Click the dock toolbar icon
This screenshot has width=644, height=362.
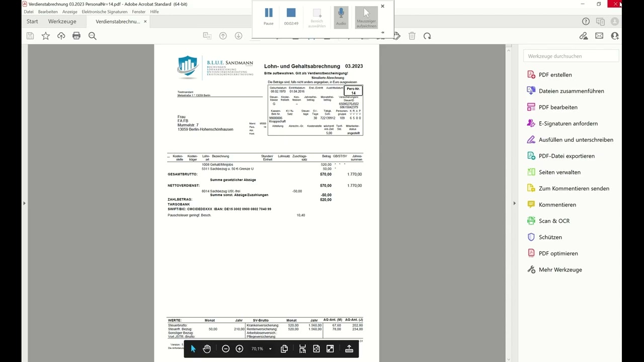point(349,349)
